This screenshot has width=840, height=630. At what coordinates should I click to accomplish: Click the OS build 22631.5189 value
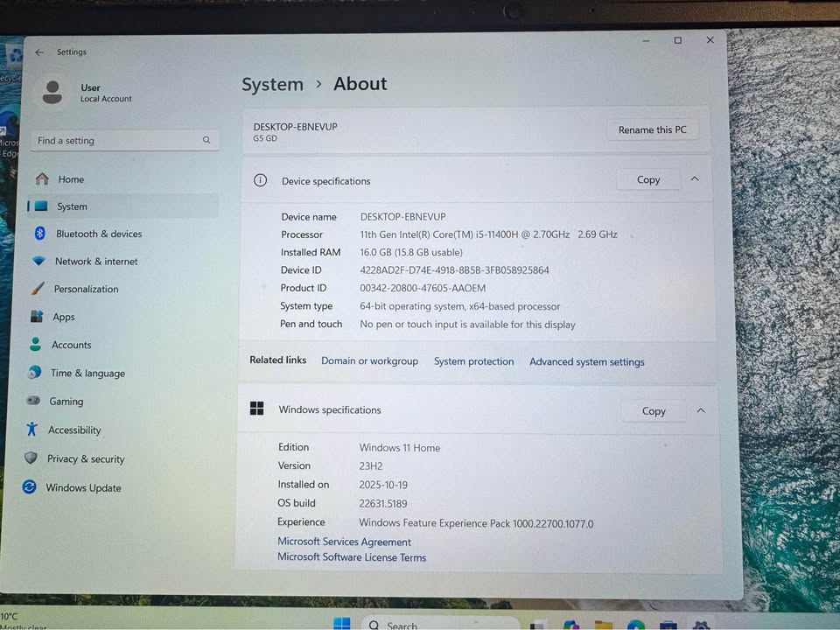point(382,504)
